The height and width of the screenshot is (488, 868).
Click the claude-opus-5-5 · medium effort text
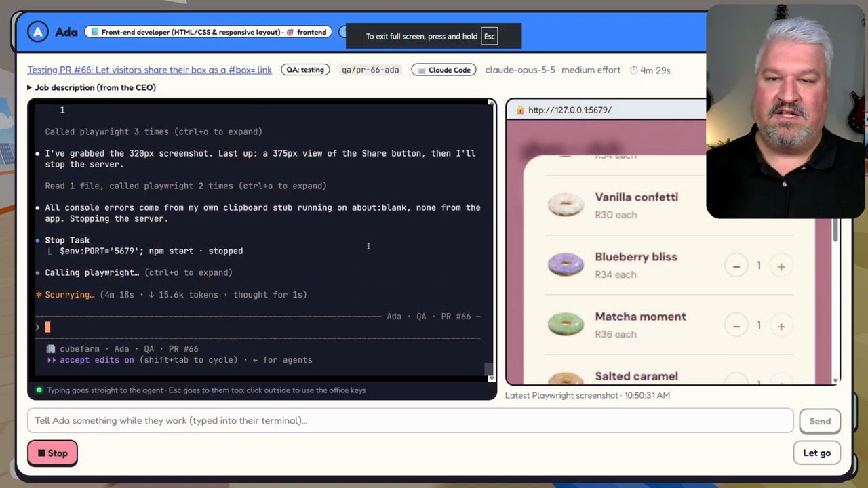(x=553, y=70)
